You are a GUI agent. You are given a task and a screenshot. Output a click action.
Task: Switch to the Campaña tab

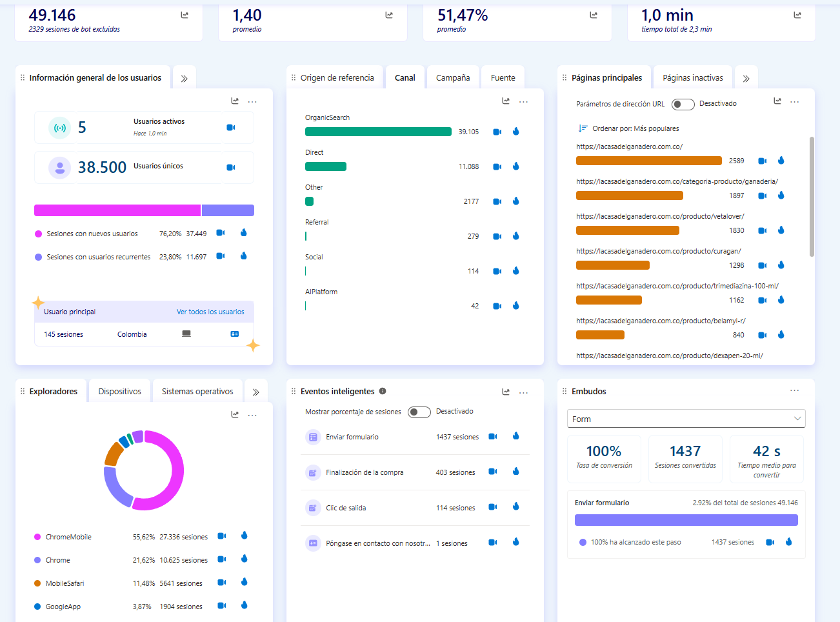(453, 78)
